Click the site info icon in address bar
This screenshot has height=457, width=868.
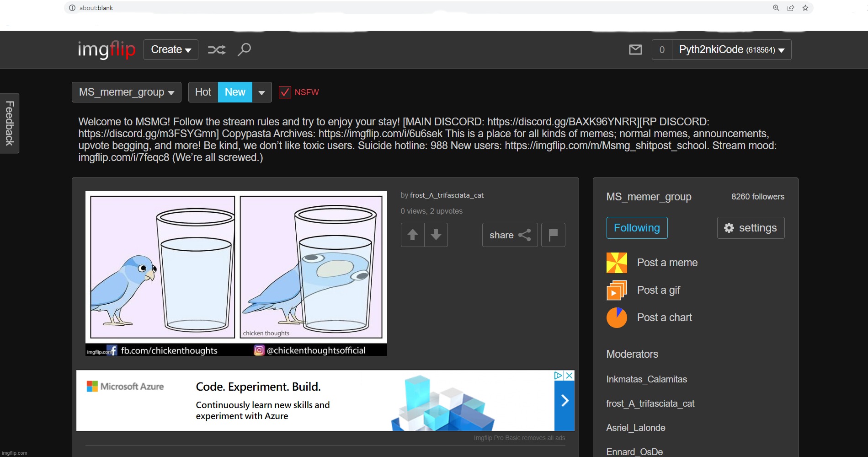click(72, 8)
